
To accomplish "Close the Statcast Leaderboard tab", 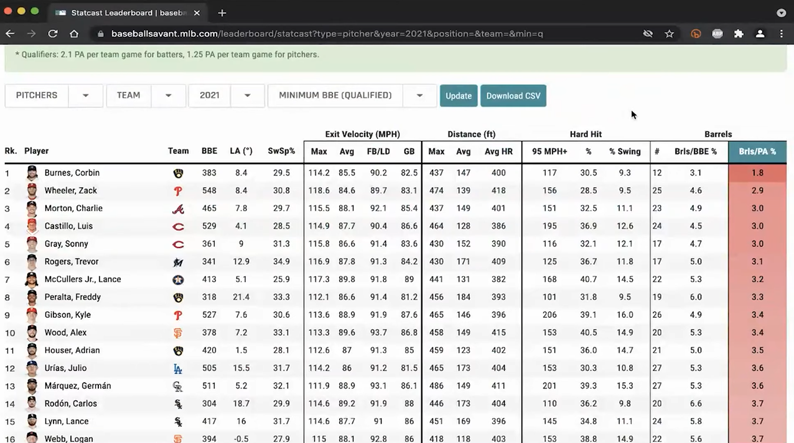I will pyautogui.click(x=197, y=13).
